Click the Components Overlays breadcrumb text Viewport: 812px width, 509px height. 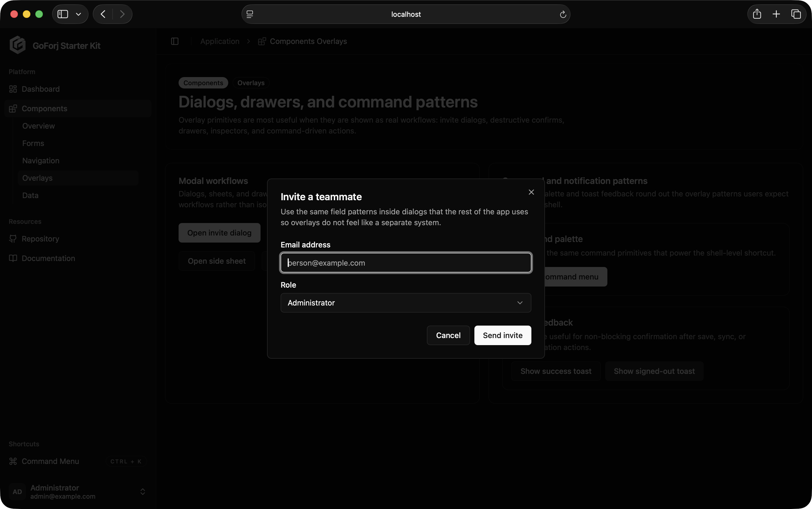coord(308,42)
